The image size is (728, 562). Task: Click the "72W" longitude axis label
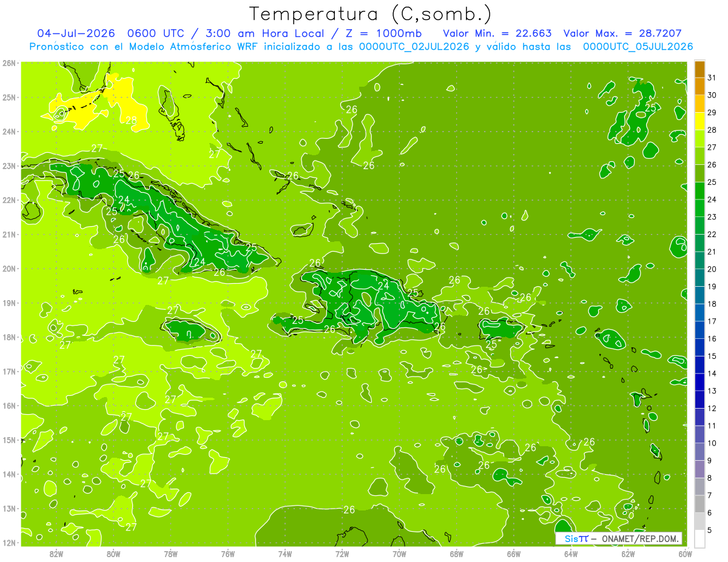[x=342, y=554]
